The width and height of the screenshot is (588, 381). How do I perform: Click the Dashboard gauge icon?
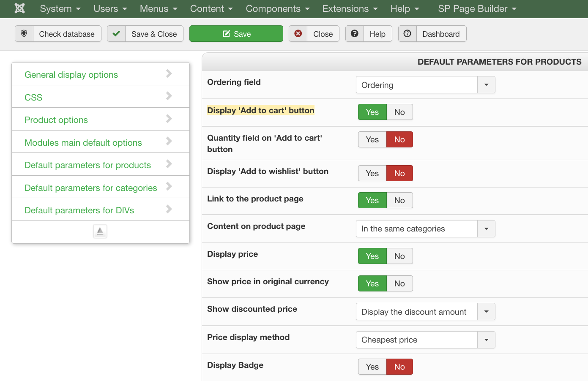coord(407,34)
